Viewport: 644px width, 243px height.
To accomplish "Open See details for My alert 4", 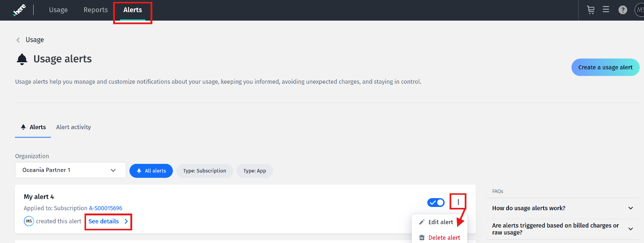I will coord(108,221).
